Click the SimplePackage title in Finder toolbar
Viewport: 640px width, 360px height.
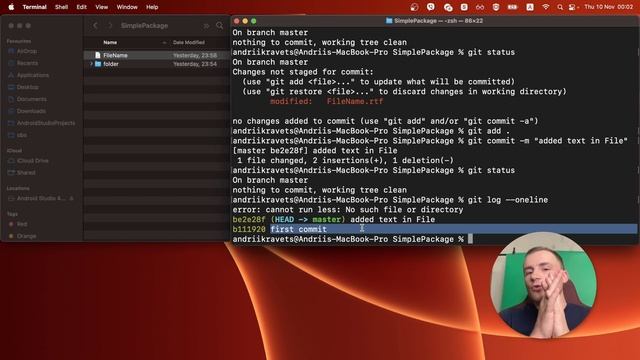point(144,26)
